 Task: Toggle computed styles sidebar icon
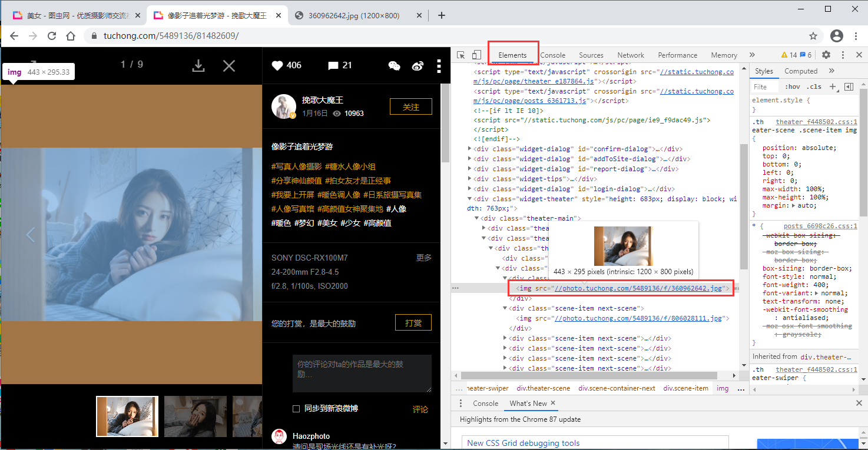[x=849, y=86]
